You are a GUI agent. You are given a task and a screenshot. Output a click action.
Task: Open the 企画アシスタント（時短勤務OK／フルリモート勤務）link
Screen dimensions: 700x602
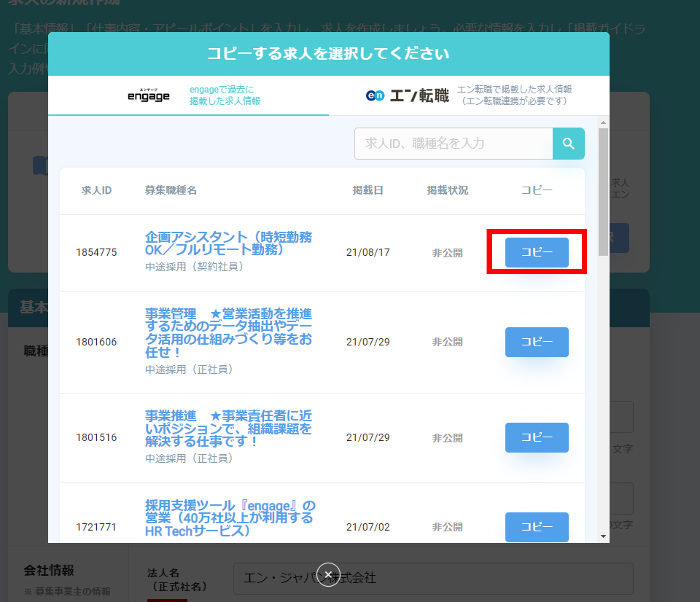pos(228,243)
